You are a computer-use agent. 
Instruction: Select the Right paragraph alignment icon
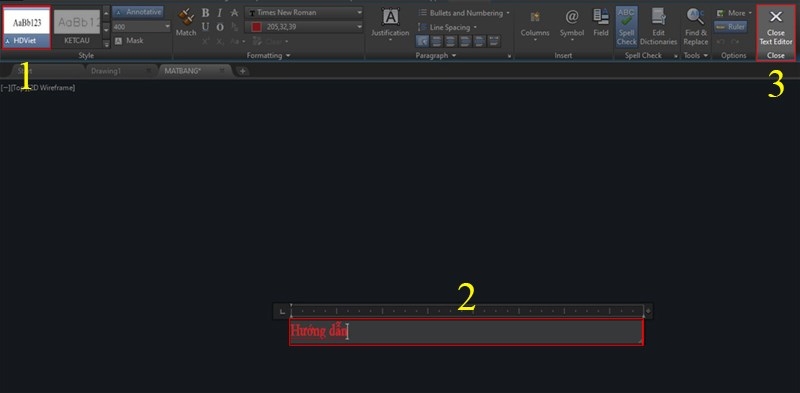coord(465,41)
